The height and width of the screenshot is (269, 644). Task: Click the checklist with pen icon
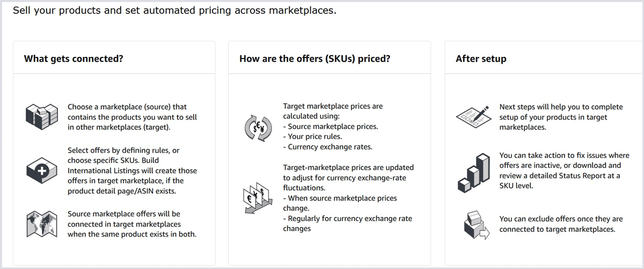pos(472,115)
